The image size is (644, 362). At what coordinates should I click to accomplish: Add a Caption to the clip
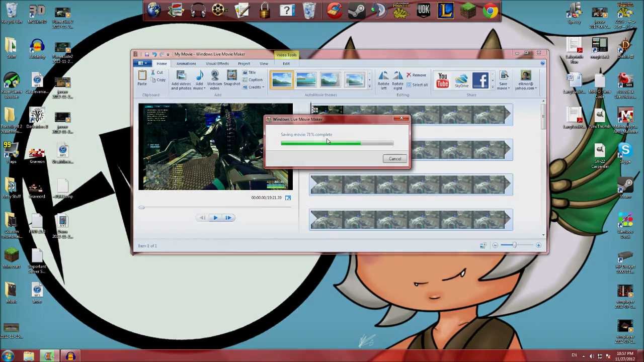click(253, 80)
